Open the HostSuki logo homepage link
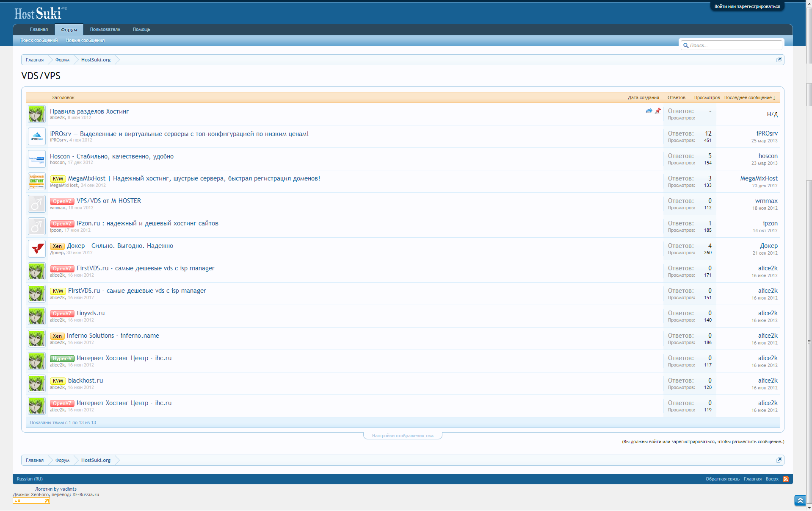The width and height of the screenshot is (812, 511). (x=39, y=14)
